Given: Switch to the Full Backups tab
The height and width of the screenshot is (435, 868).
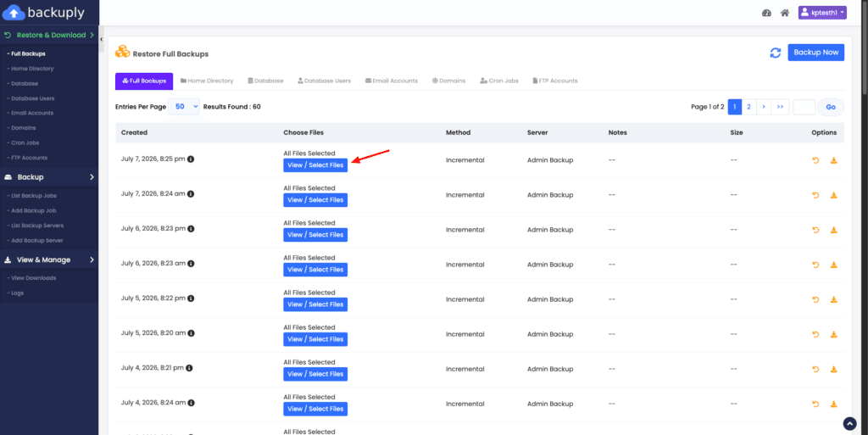Looking at the screenshot, I should click(x=144, y=81).
